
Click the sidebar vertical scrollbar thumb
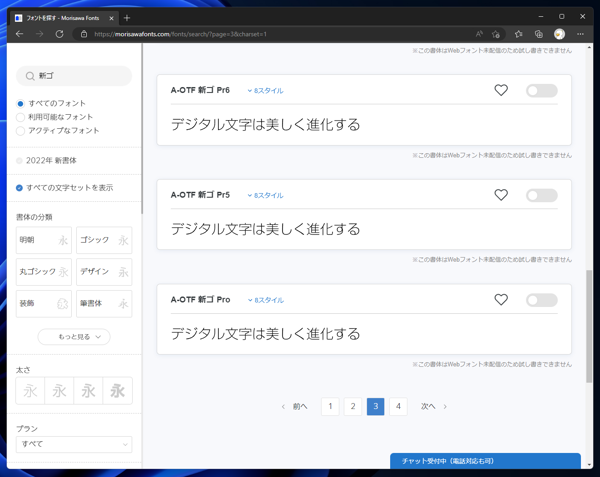pos(142,128)
